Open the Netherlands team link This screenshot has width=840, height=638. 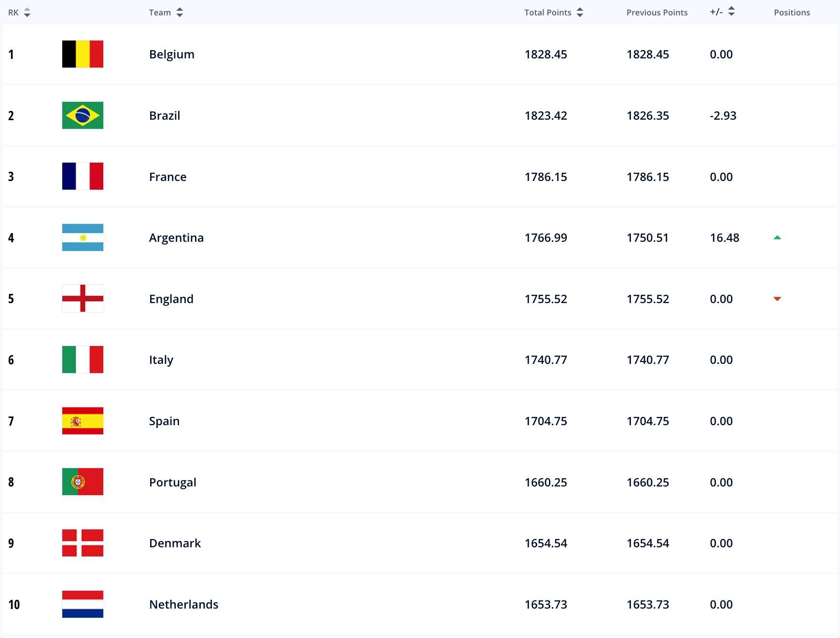183,605
